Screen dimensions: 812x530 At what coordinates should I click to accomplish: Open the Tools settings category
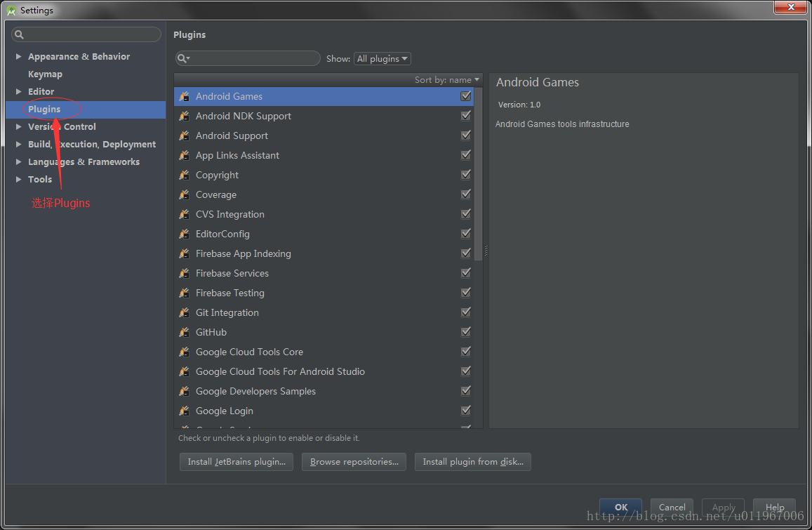click(40, 180)
